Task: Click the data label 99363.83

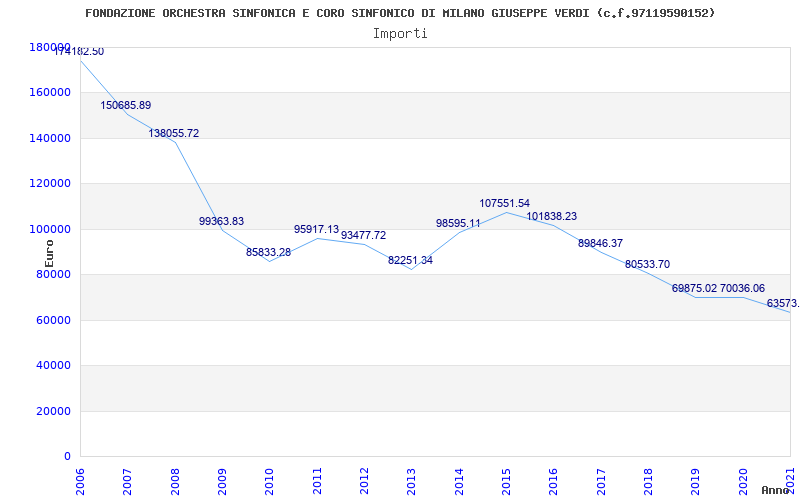Action: coord(221,221)
